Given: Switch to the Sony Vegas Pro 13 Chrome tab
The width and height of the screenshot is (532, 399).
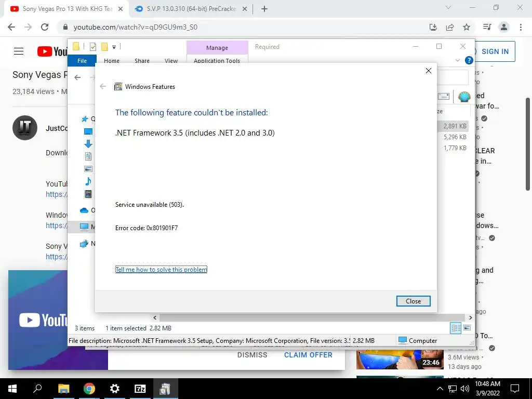Looking at the screenshot, I should click(x=66, y=9).
